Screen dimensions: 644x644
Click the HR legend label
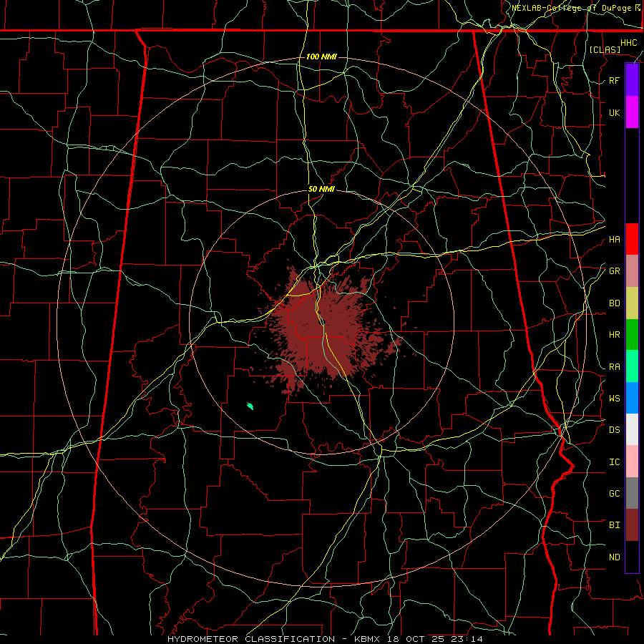tap(614, 335)
